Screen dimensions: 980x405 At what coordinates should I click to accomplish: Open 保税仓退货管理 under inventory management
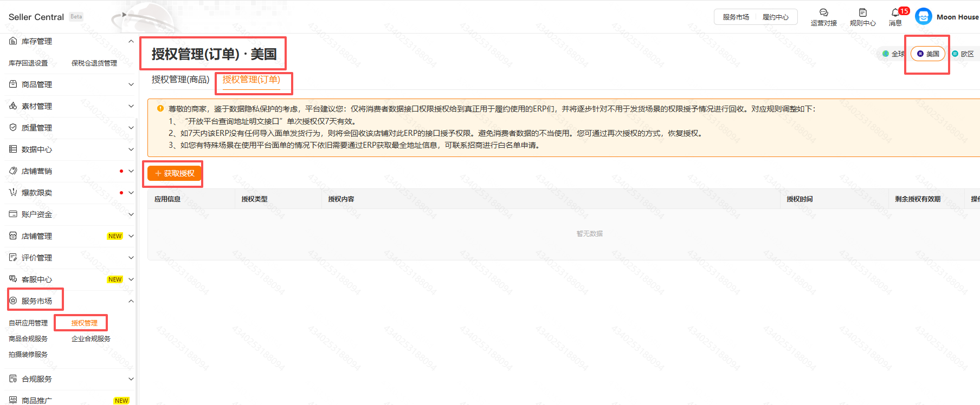point(94,63)
